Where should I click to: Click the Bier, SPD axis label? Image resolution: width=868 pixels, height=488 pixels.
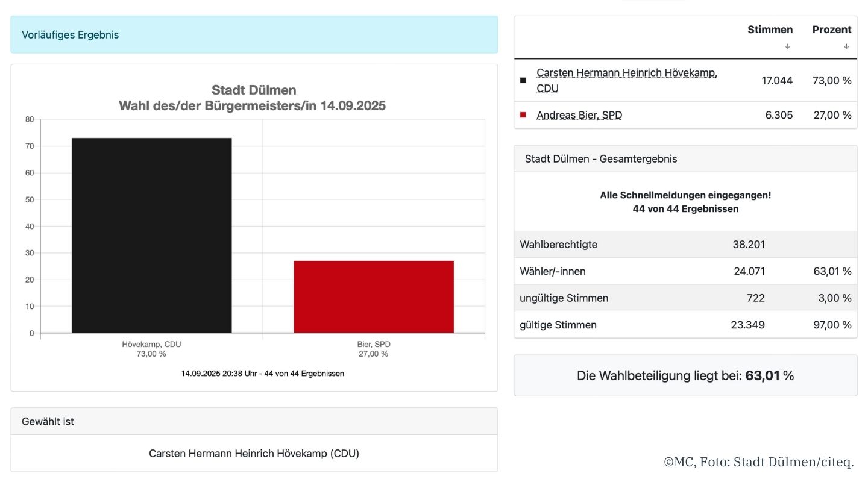374,345
